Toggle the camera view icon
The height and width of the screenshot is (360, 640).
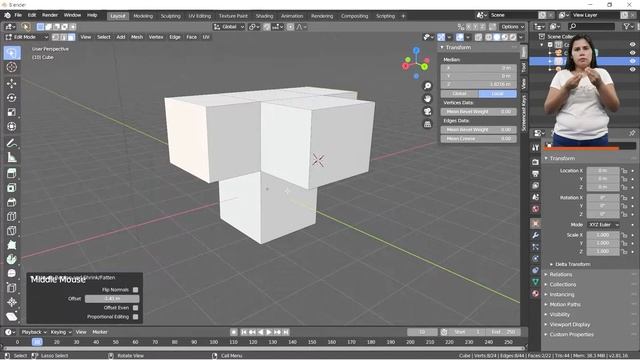[427, 111]
